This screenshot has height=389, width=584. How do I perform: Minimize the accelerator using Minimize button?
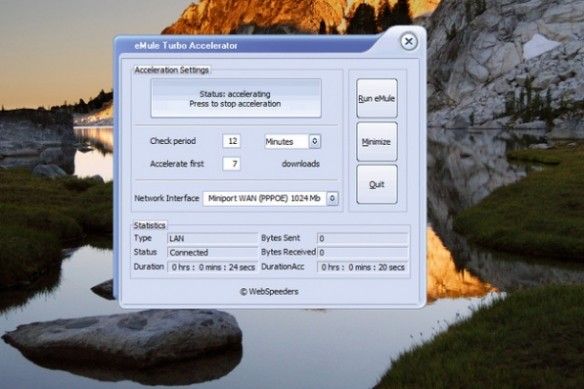377,142
